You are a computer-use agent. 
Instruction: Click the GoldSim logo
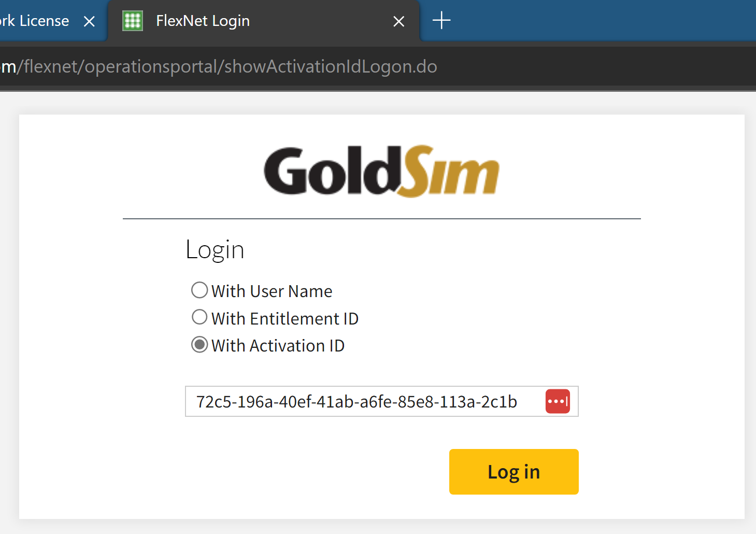click(x=381, y=171)
